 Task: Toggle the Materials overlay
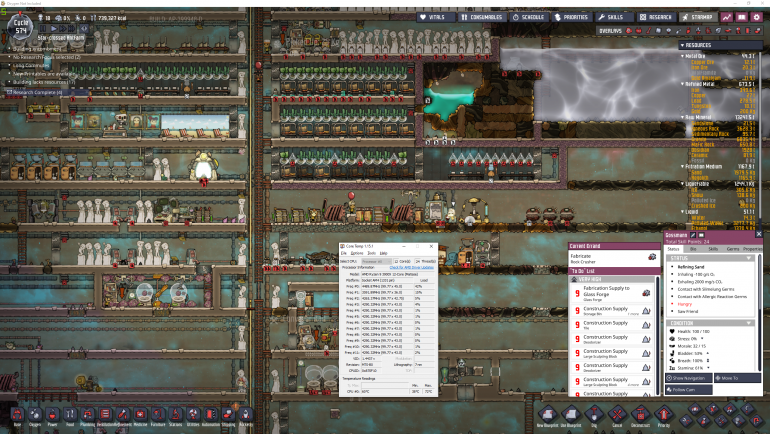point(658,30)
